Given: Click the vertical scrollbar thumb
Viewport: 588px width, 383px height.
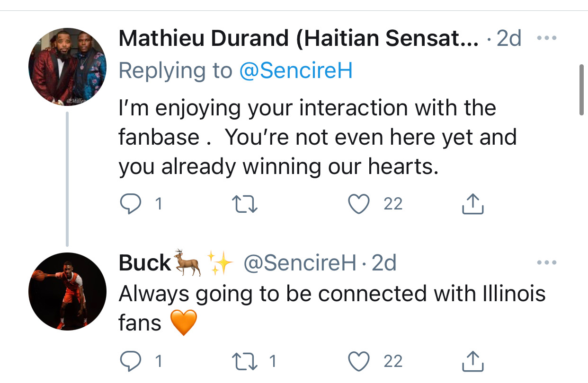Looking at the screenshot, I should click(581, 90).
